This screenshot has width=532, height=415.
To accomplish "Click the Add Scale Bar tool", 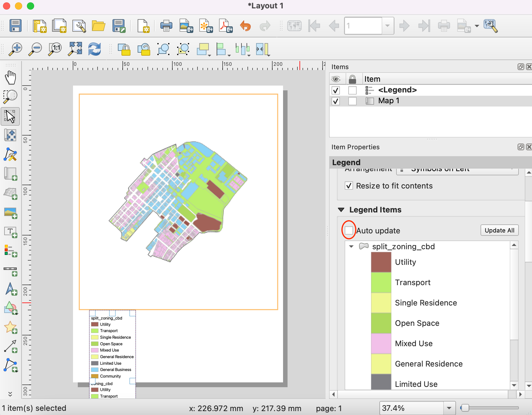I will [x=10, y=270].
